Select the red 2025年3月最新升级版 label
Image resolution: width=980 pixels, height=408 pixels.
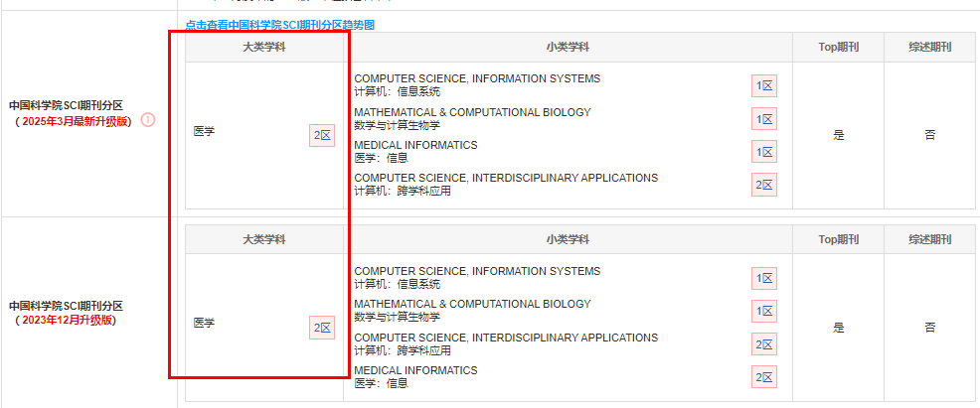coord(75,122)
